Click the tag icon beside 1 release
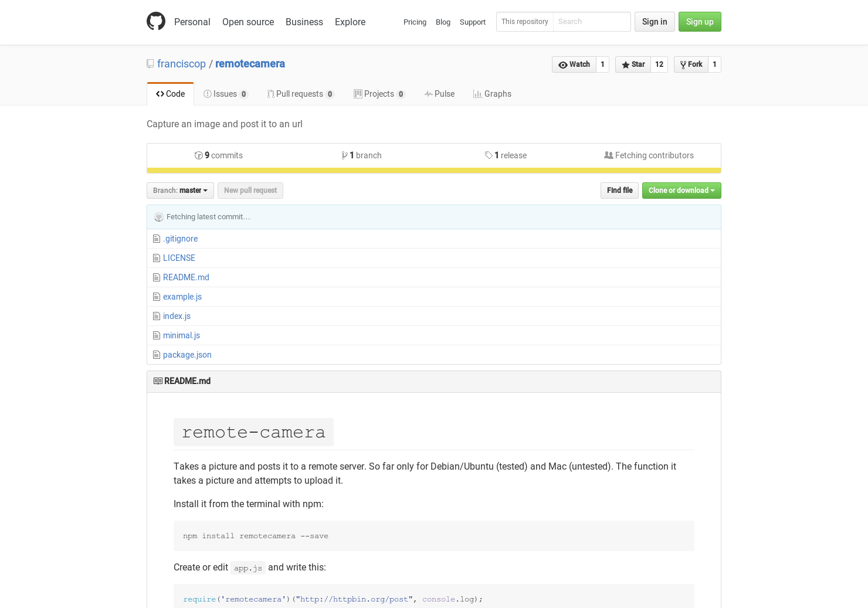This screenshot has height=608, width=868. [x=489, y=155]
